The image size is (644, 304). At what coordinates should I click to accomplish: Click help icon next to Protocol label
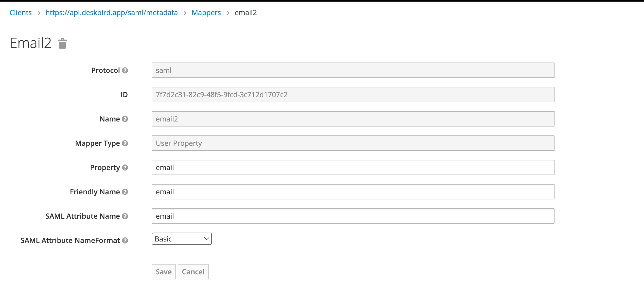click(125, 70)
